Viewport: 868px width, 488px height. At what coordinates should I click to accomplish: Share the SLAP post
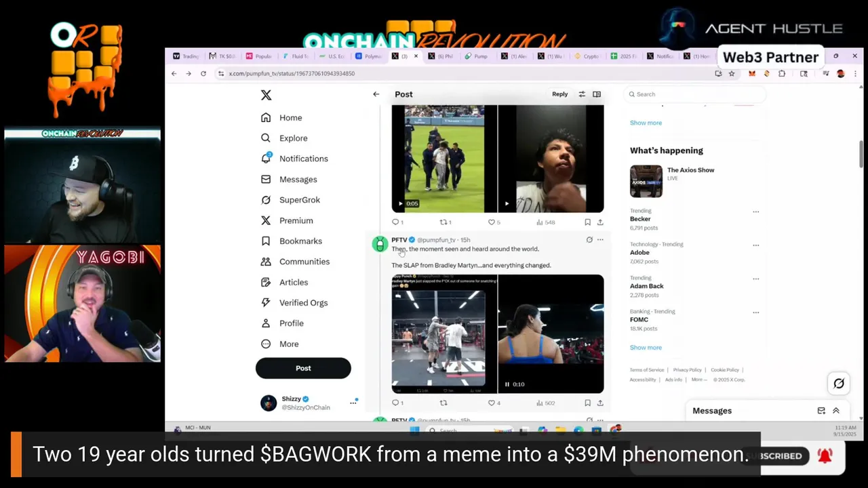[x=600, y=403]
